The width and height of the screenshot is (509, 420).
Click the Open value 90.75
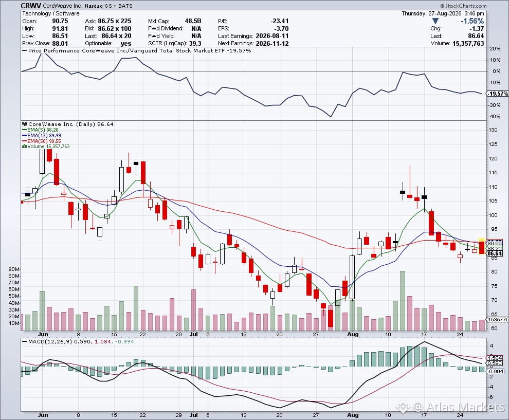coord(60,21)
